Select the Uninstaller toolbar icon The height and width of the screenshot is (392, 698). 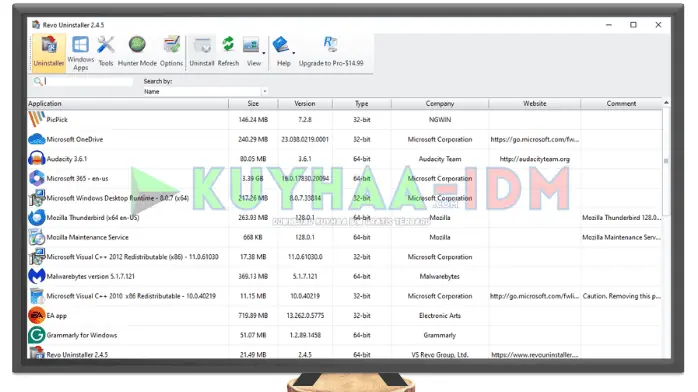(49, 53)
